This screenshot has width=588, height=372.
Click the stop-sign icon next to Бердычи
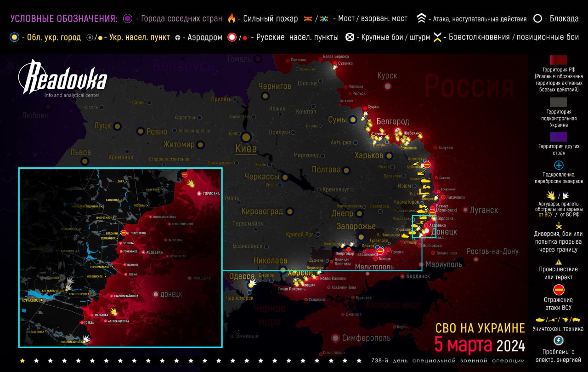click(x=124, y=233)
